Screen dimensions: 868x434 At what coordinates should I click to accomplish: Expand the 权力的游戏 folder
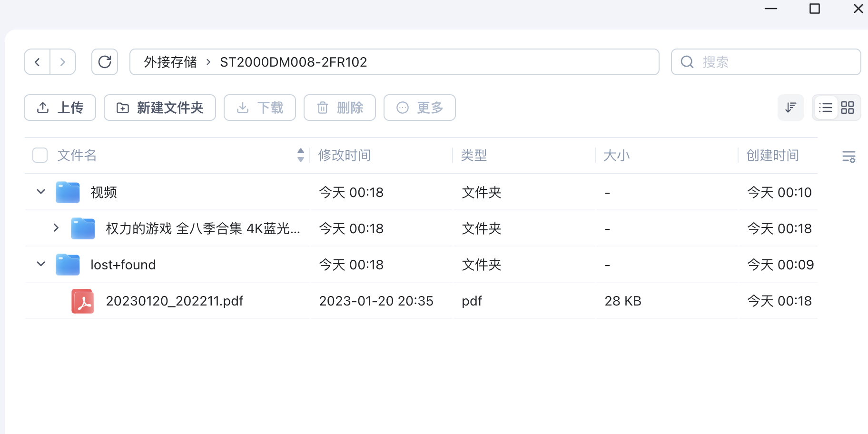click(56, 228)
